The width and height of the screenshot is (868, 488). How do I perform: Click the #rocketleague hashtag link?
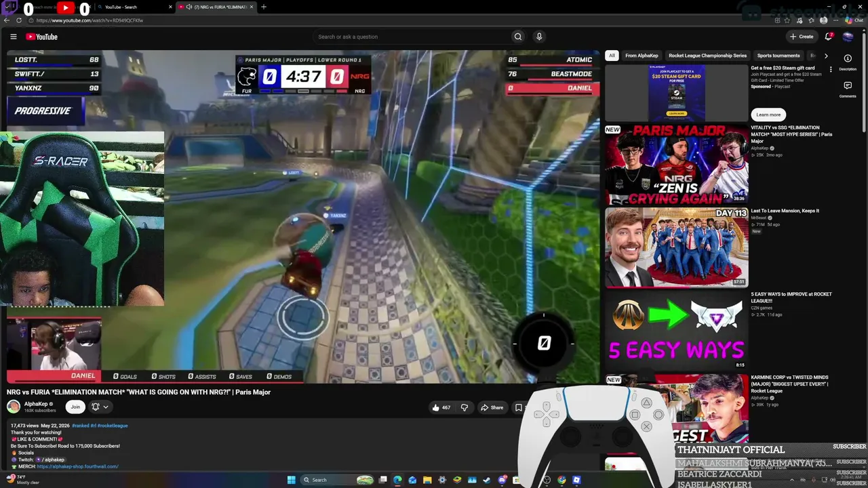click(113, 426)
